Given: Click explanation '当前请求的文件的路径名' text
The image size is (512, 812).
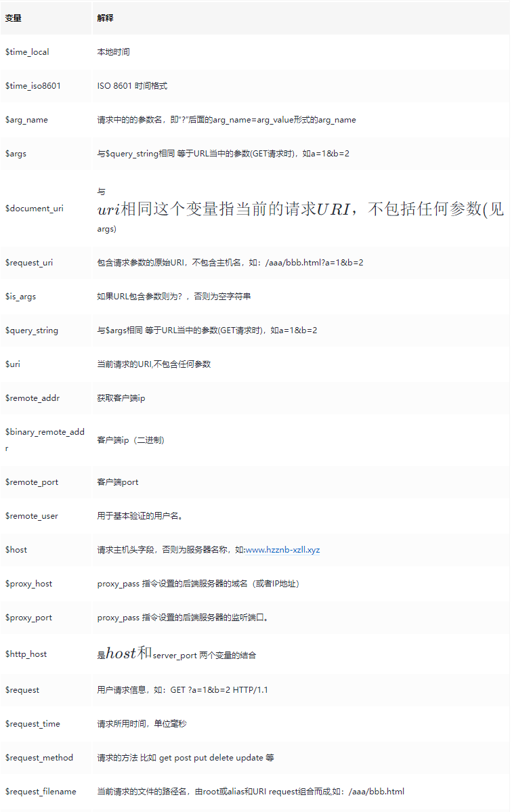Looking at the screenshot, I should click(x=251, y=792).
